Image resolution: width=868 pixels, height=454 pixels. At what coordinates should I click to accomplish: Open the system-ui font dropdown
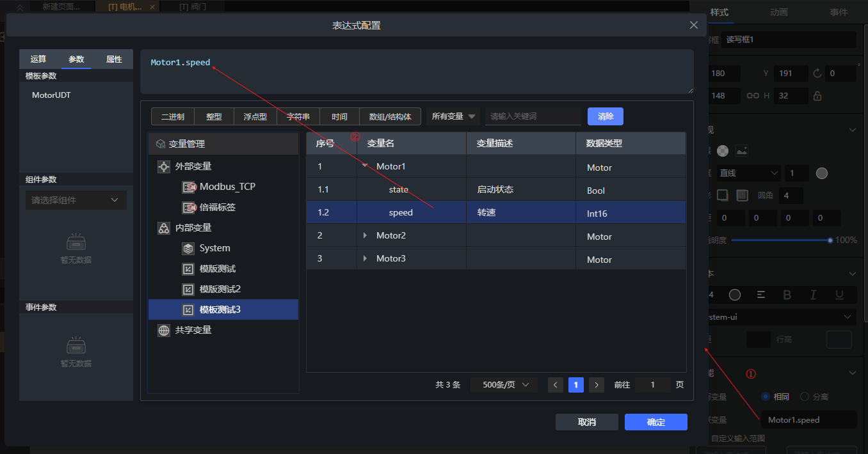[782, 317]
